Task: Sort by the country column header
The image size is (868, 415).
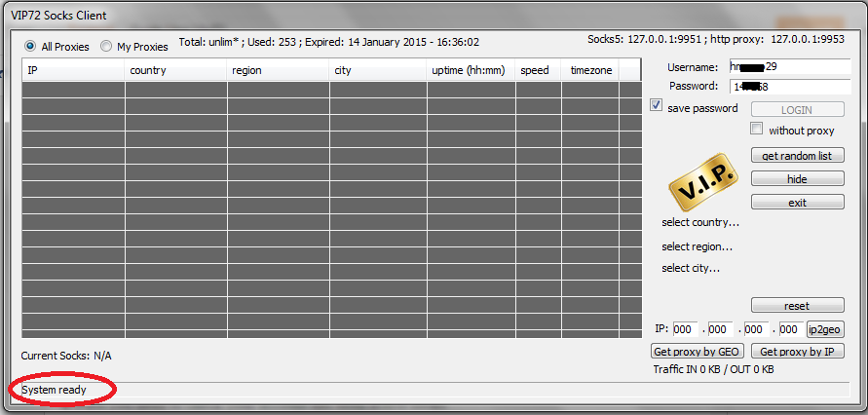Action: tap(175, 70)
